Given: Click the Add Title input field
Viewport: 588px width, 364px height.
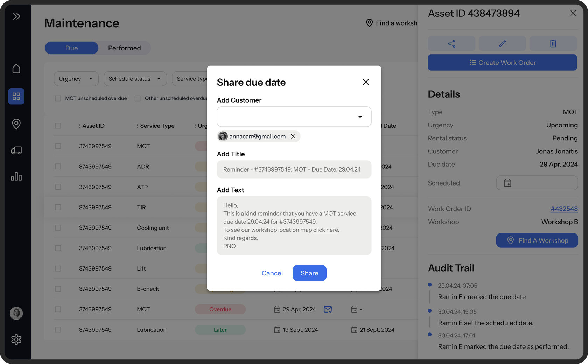Looking at the screenshot, I should (x=294, y=169).
